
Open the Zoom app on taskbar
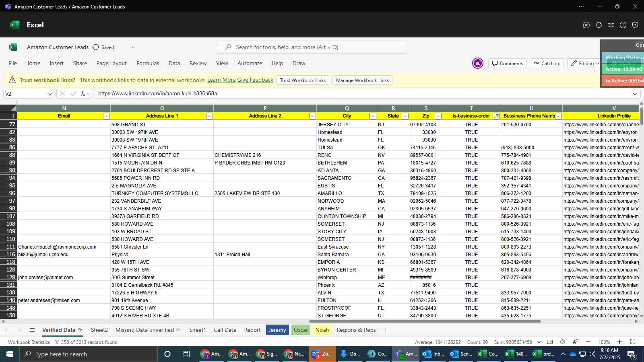click(x=322, y=354)
